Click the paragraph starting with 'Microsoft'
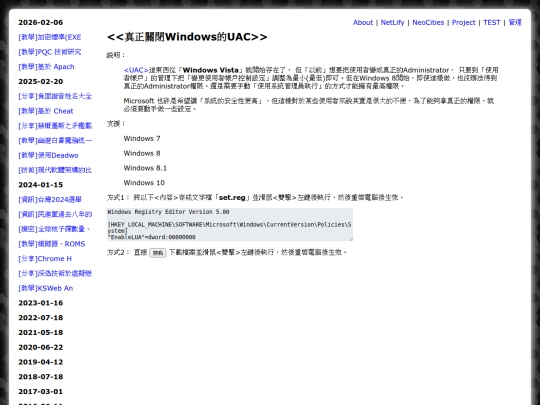Viewport: 540px width, 405px height. (309, 105)
